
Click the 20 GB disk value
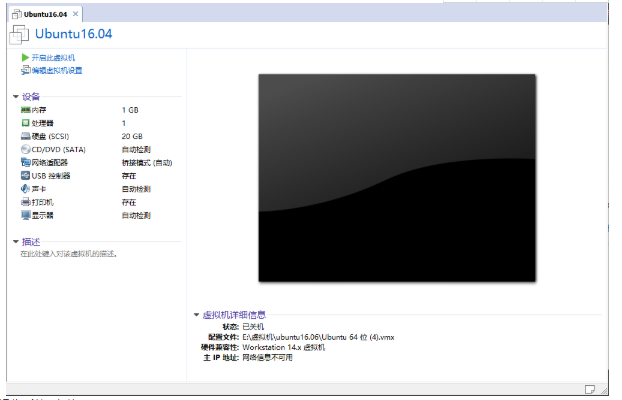(x=132, y=136)
